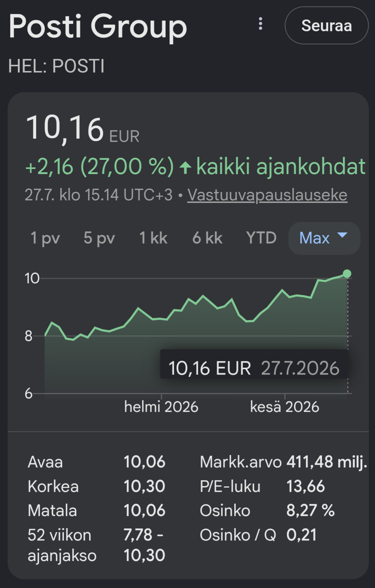Switch chart to 1 kk range
The height and width of the screenshot is (588, 375).
(153, 238)
